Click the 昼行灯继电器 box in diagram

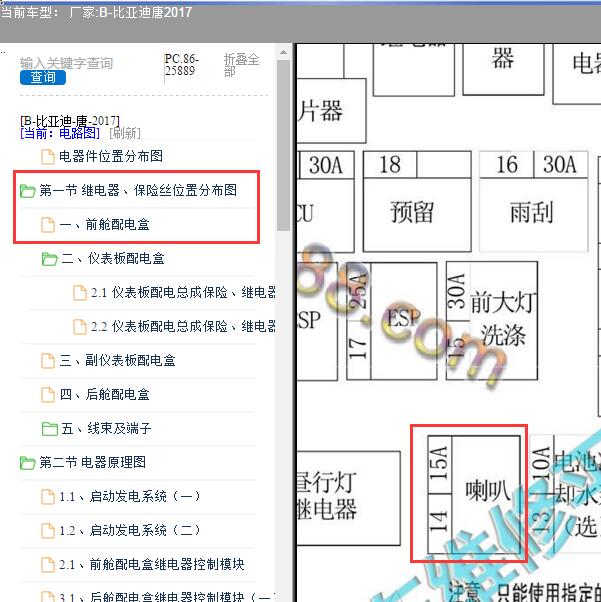click(x=349, y=498)
